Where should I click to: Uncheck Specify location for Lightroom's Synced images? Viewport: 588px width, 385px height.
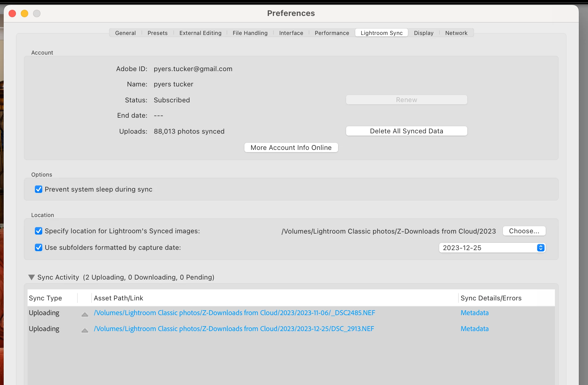[39, 231]
